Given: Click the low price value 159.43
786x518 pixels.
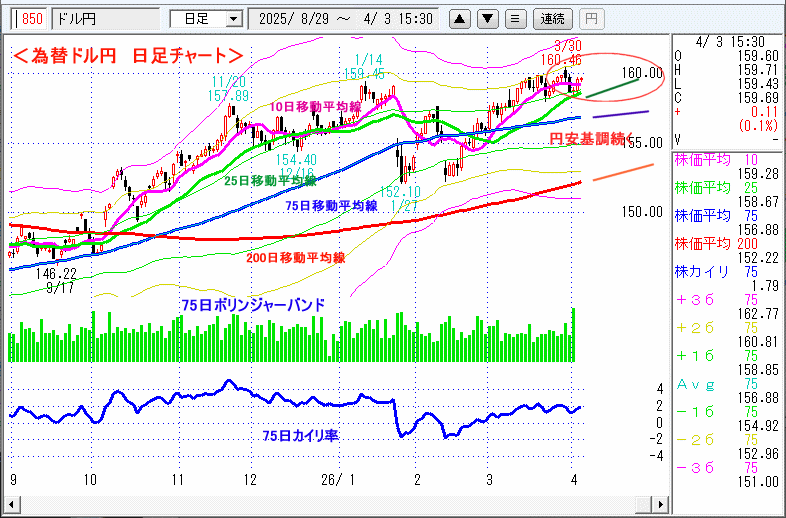Looking at the screenshot, I should tap(758, 84).
